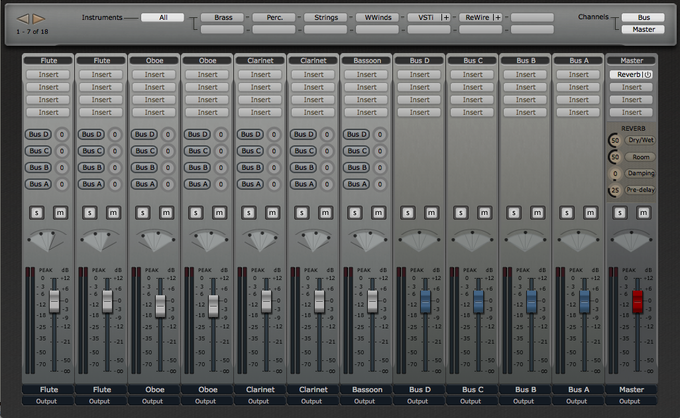Screen dimensions: 680x418
Task: Mute the Bus C channel
Action: pyautogui.click(x=484, y=212)
